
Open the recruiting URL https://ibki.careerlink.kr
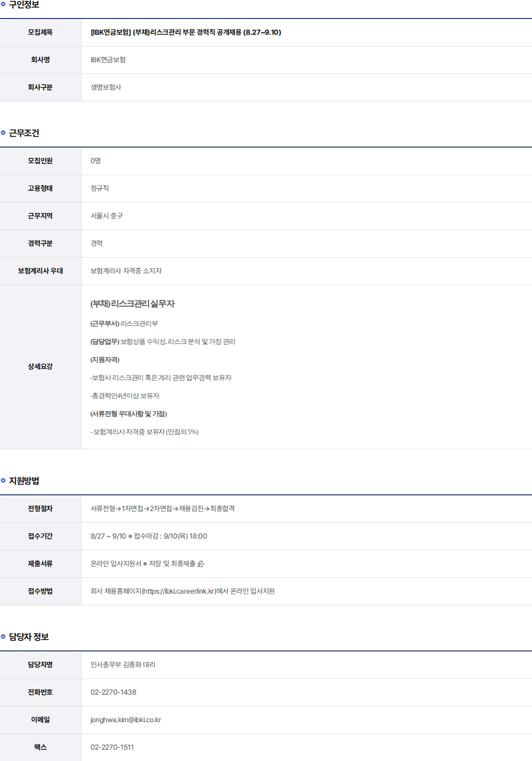[x=179, y=591]
